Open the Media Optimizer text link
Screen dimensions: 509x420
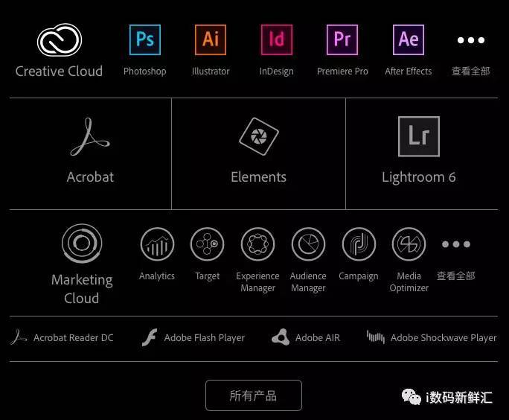point(409,282)
